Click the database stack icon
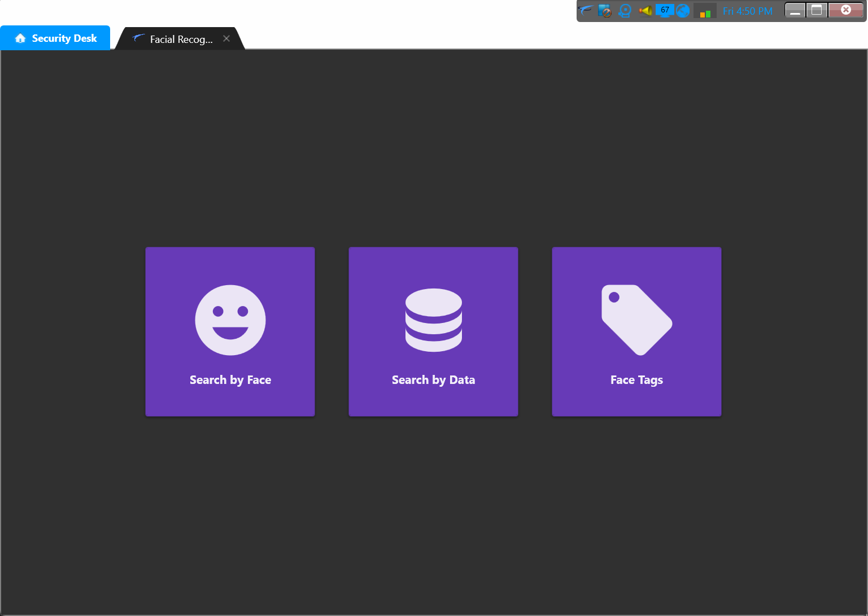This screenshot has width=868, height=616. pos(434,320)
